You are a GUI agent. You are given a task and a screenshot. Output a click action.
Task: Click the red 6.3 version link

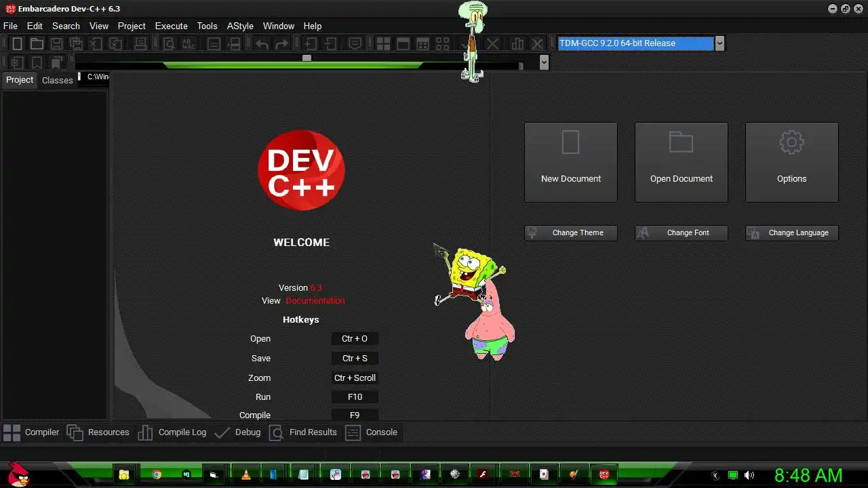(316, 288)
